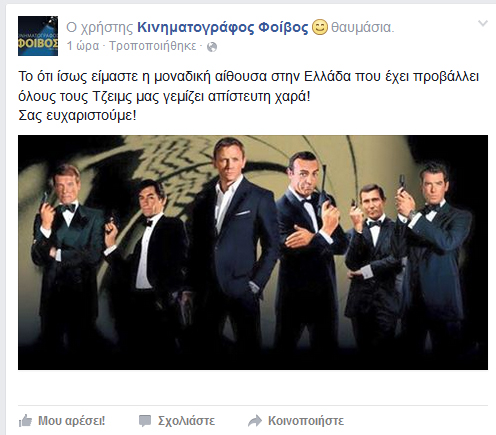Open the Φοίβος cinema profile picture
This screenshot has height=435, width=496.
point(38,36)
